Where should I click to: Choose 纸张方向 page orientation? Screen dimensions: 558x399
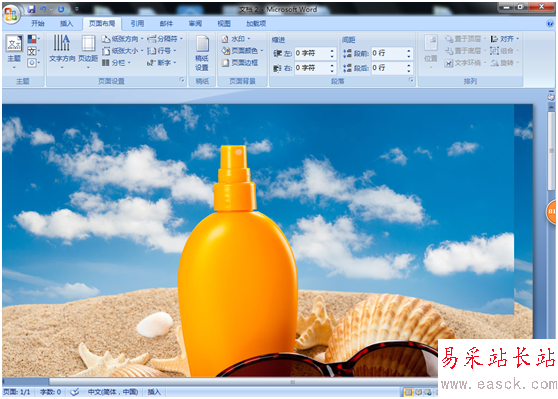(122, 39)
